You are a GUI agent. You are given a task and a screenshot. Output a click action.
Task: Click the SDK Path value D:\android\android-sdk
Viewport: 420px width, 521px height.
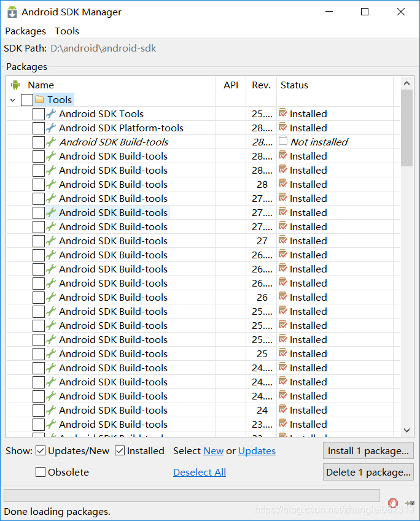(x=103, y=48)
